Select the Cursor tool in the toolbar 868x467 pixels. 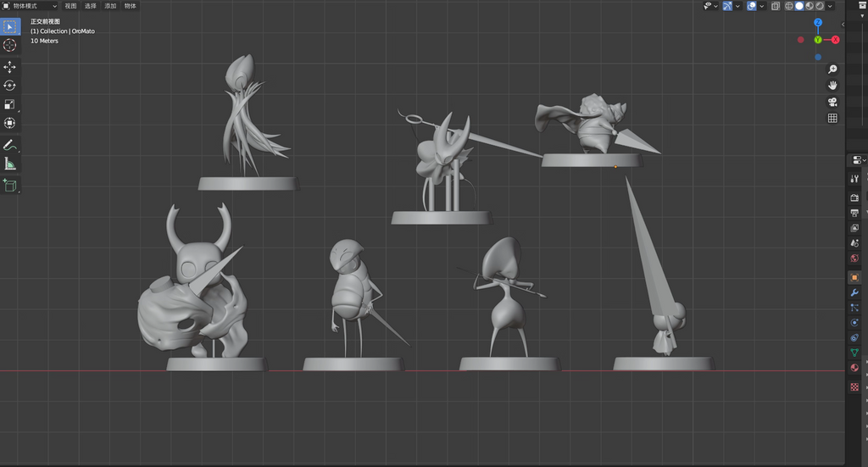(10, 45)
